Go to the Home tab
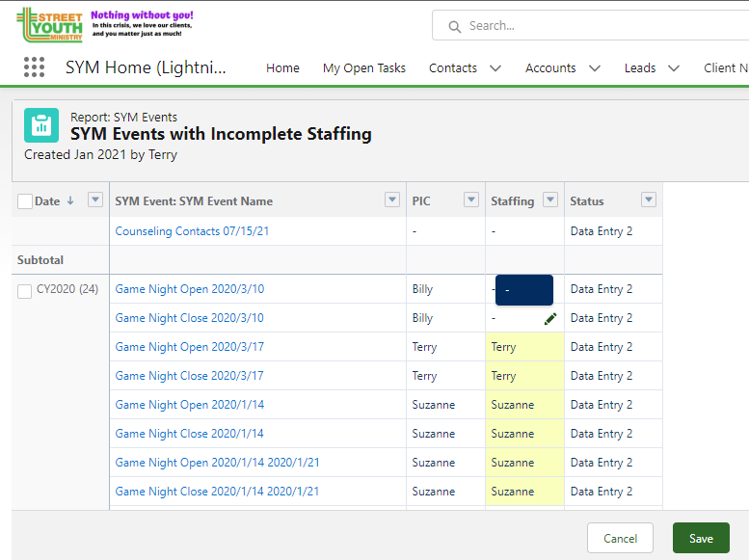749x560 pixels. [282, 68]
